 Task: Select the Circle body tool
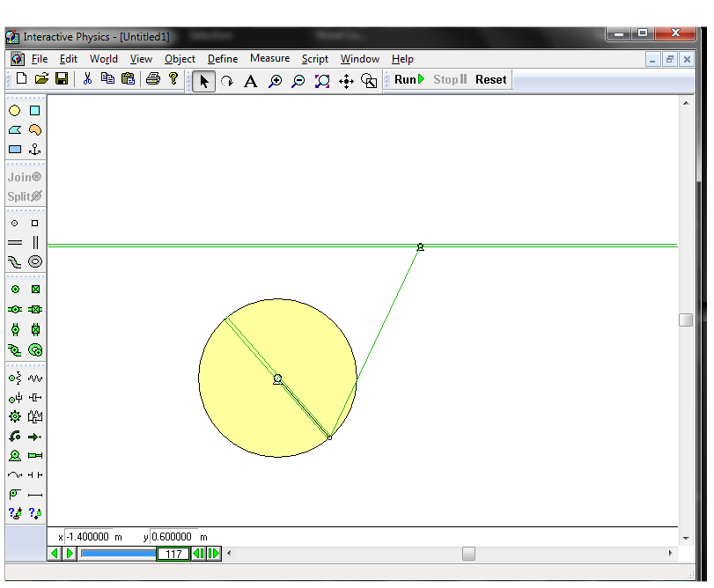coord(15,110)
